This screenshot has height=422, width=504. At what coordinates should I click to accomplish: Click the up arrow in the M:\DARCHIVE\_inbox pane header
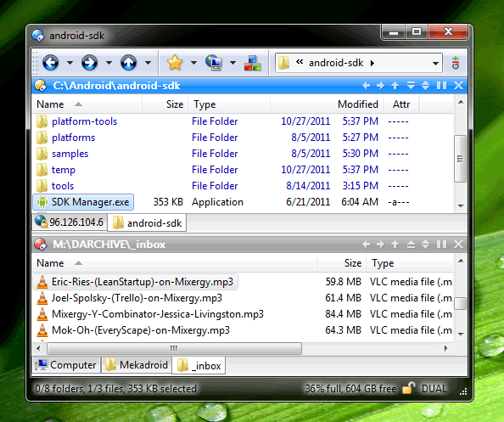coord(395,245)
